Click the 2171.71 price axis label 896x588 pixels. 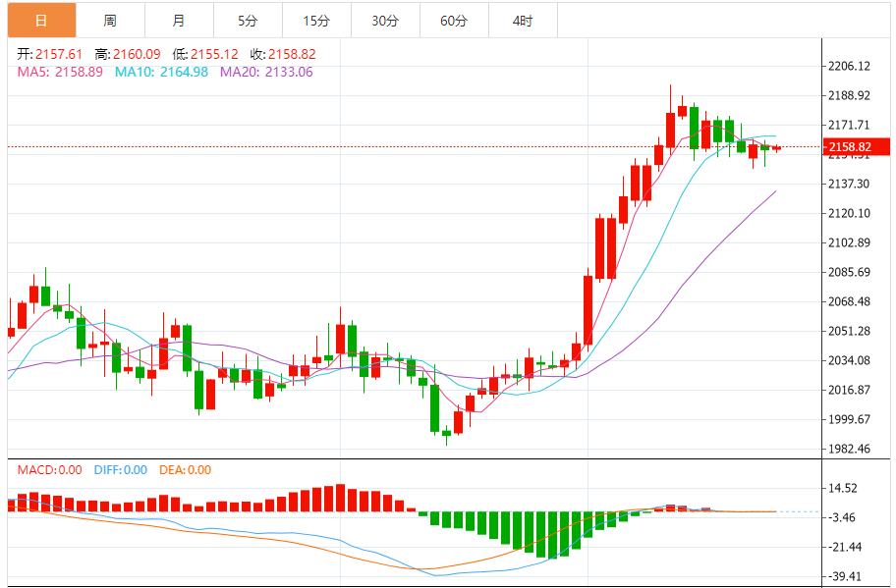pyautogui.click(x=849, y=125)
